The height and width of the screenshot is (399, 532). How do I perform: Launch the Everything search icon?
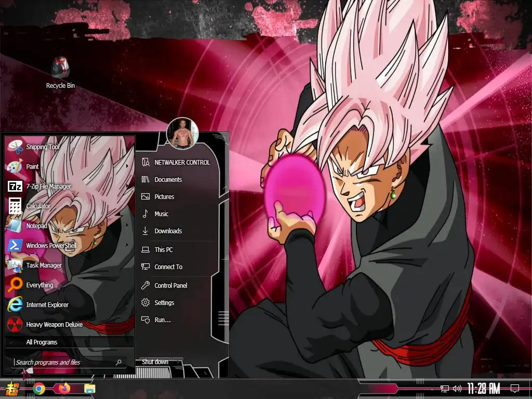point(15,285)
